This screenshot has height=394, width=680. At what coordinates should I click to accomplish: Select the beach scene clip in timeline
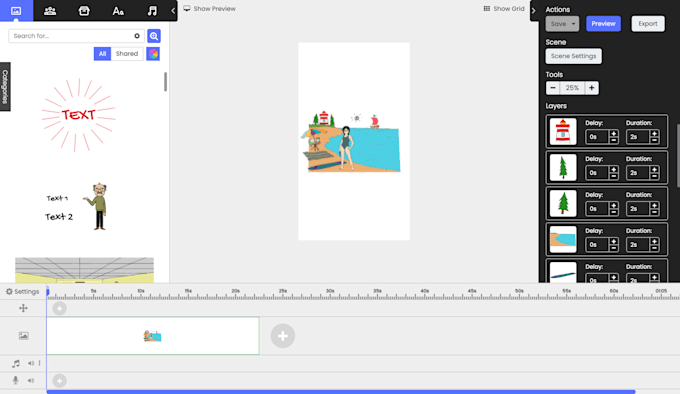153,336
